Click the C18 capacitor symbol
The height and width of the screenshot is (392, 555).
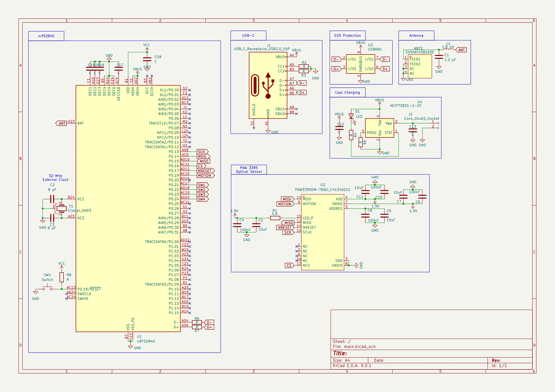tap(147, 59)
